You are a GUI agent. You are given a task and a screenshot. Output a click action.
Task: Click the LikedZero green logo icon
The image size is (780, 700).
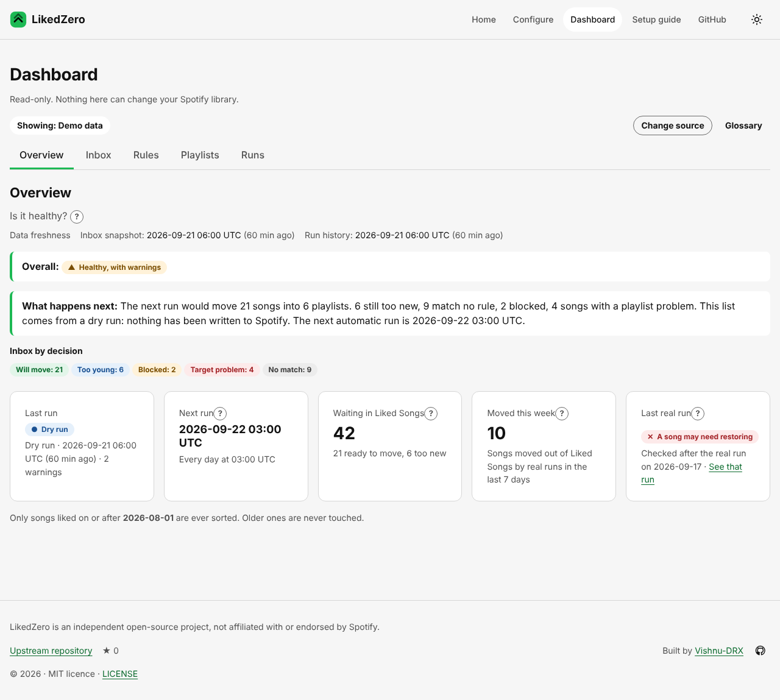[x=18, y=19]
